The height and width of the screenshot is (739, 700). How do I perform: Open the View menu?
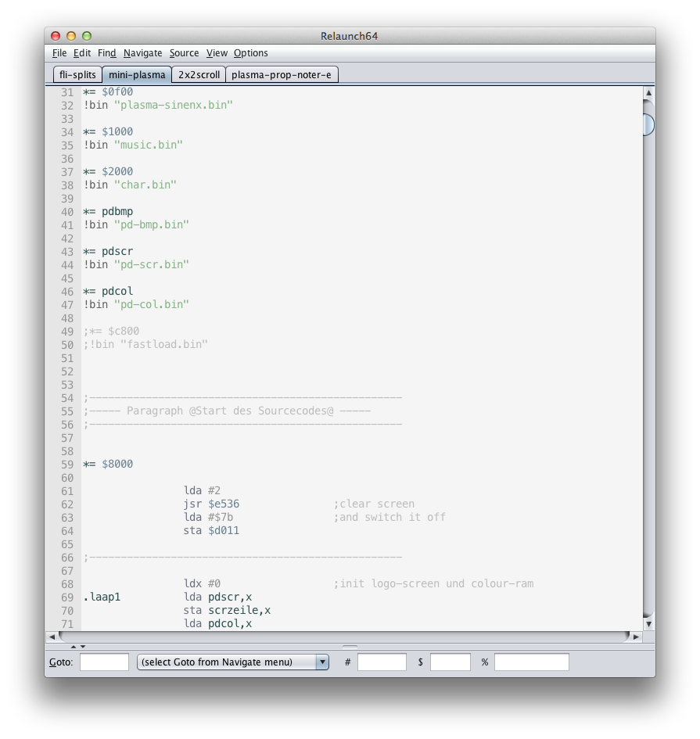pos(217,53)
